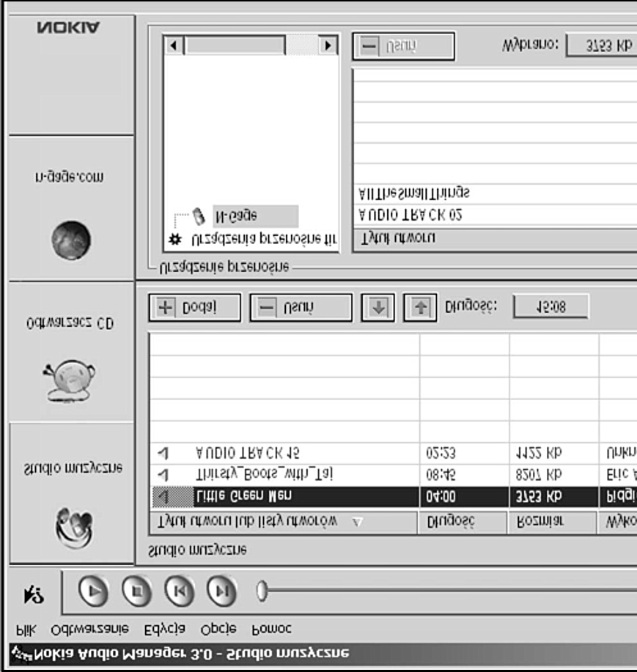Click the Długość total field showing 15:08
Screen dimensions: 637x672
click(551, 306)
